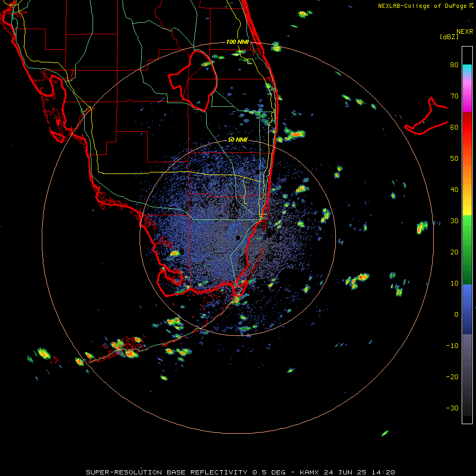This screenshot has width=476, height=476.
Task: Click the 50 value on the dBZ scale
Action: [454, 159]
